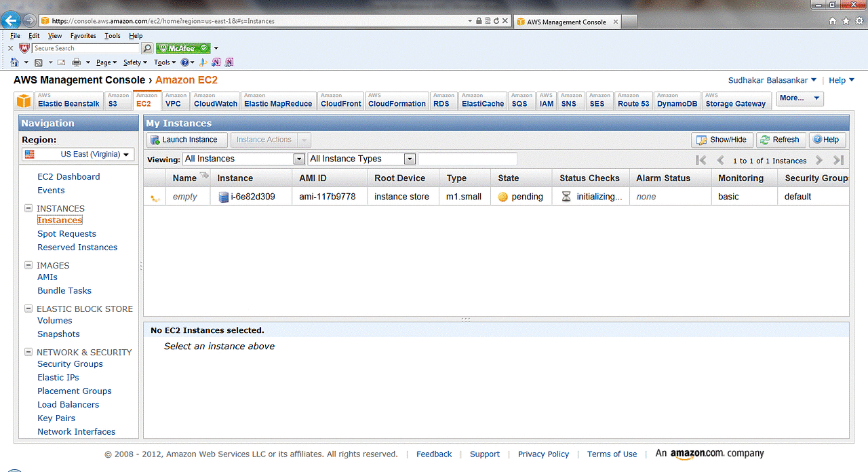Go back with the browser Back arrow
868x472 pixels.
click(x=11, y=20)
